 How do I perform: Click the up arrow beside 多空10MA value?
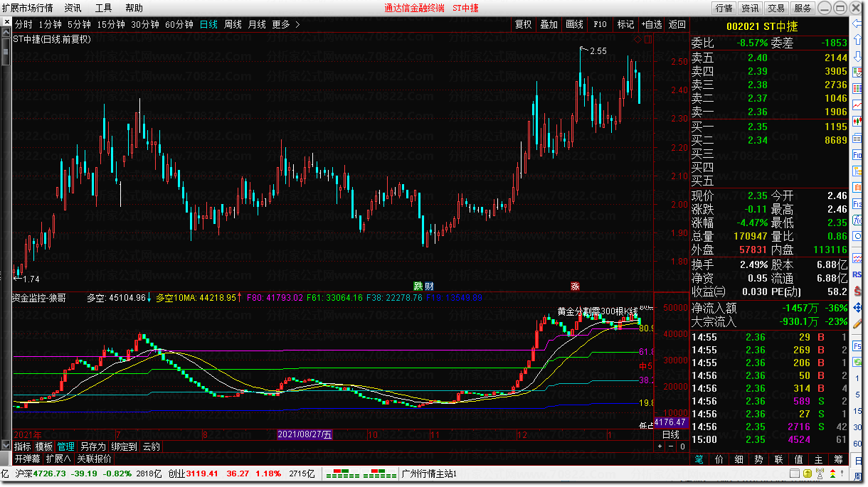(x=240, y=298)
